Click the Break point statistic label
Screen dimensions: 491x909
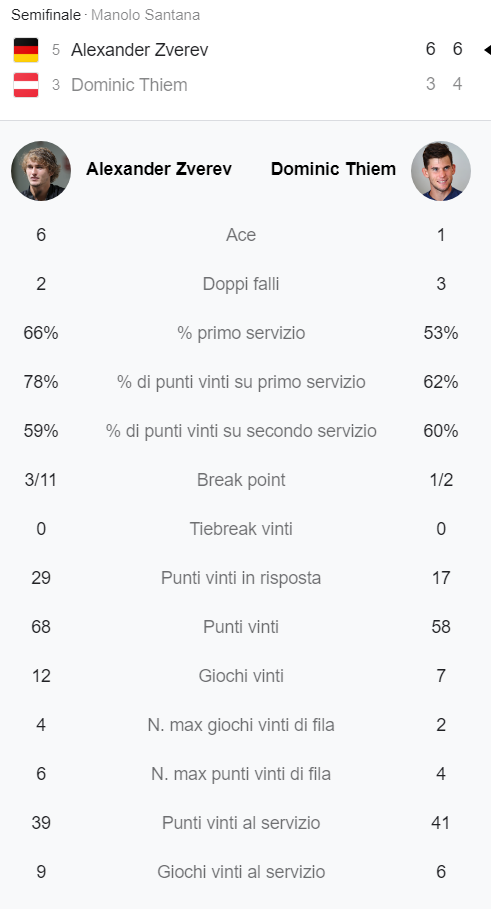(241, 480)
